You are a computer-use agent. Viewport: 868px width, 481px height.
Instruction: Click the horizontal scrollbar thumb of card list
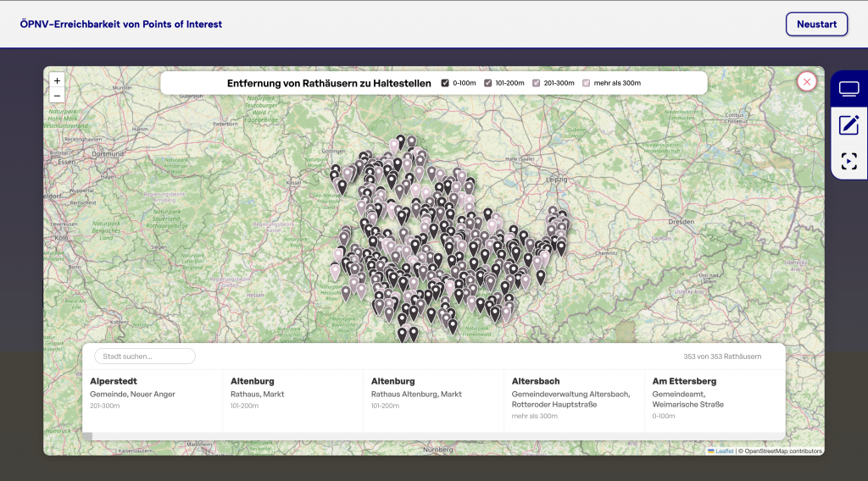87,436
